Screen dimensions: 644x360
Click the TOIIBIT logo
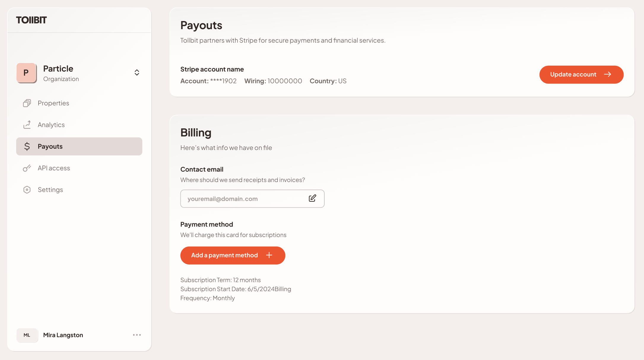[x=31, y=20]
